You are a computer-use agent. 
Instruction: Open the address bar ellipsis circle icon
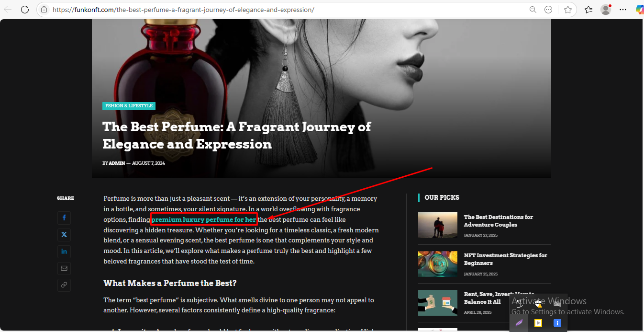point(549,10)
